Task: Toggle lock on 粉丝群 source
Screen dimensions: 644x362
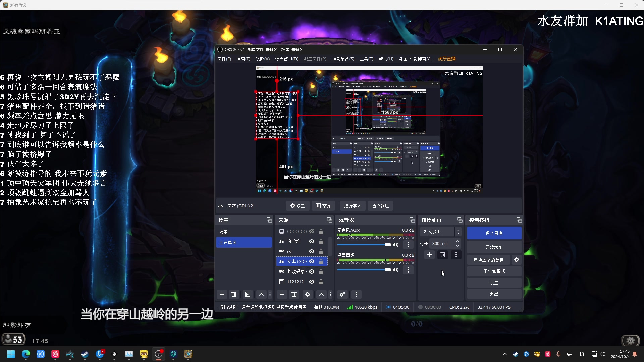Action: pyautogui.click(x=321, y=241)
